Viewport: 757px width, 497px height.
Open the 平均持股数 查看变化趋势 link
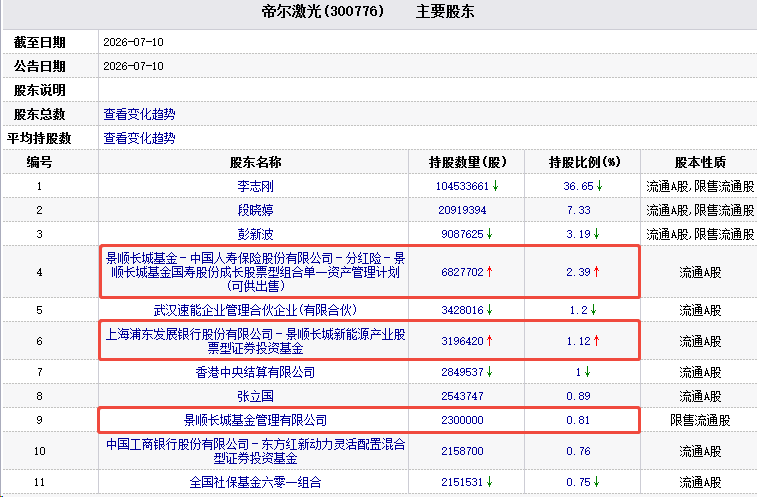pyautogui.click(x=139, y=139)
